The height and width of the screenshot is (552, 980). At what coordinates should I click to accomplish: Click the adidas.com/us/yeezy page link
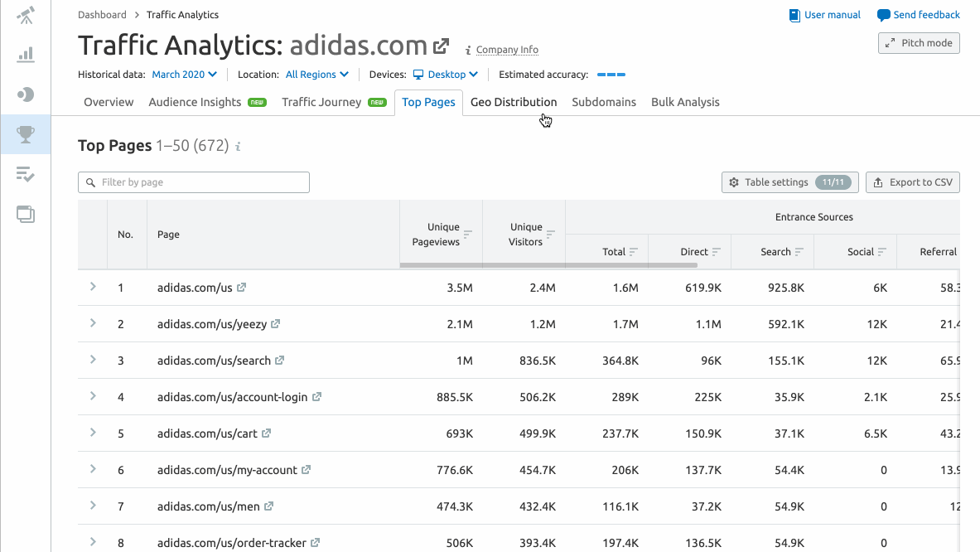pyautogui.click(x=212, y=324)
